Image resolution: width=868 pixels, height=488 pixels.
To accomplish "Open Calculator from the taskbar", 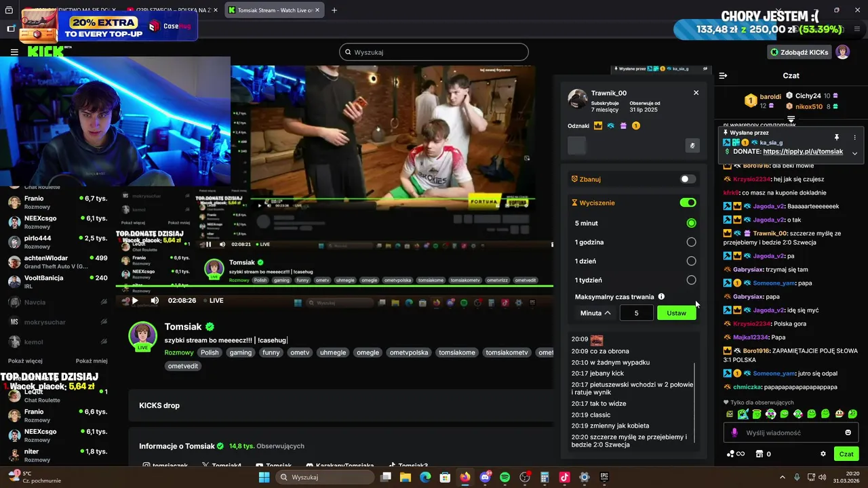I will [x=545, y=477].
